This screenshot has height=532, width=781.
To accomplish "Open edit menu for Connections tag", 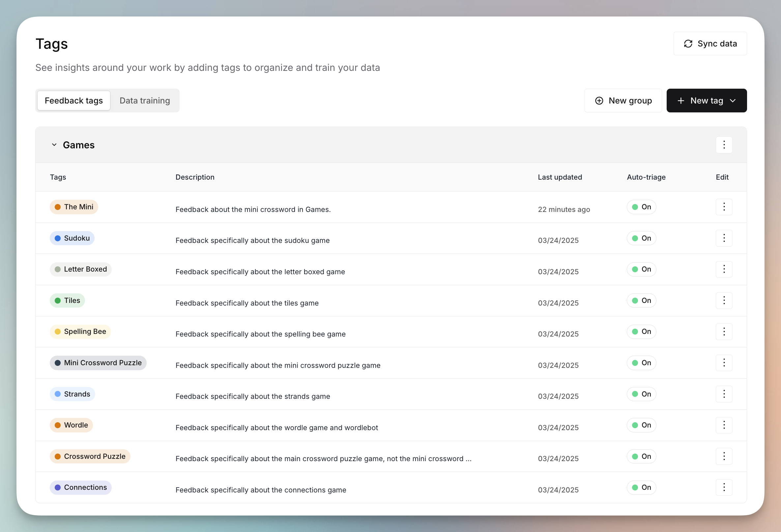I will [724, 487].
